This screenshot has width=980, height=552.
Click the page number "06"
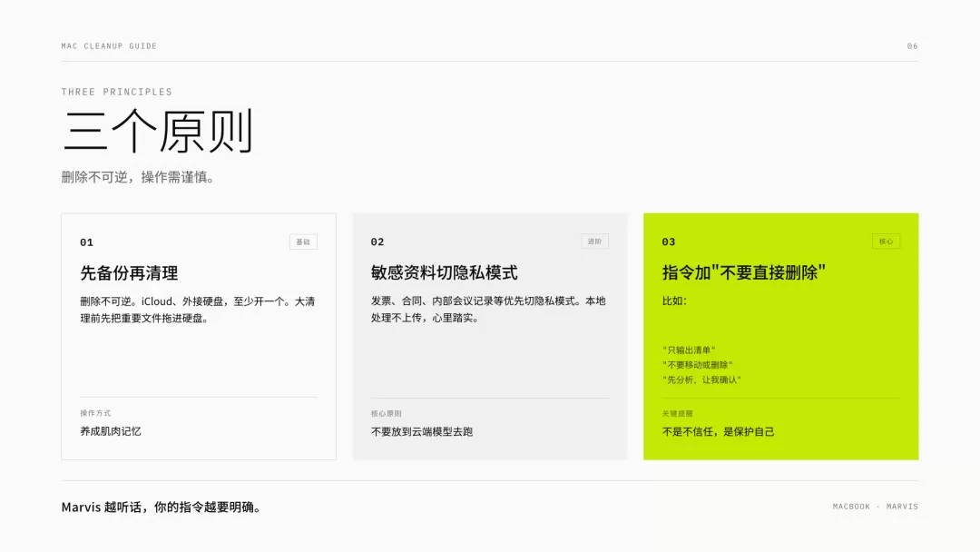pyautogui.click(x=913, y=46)
